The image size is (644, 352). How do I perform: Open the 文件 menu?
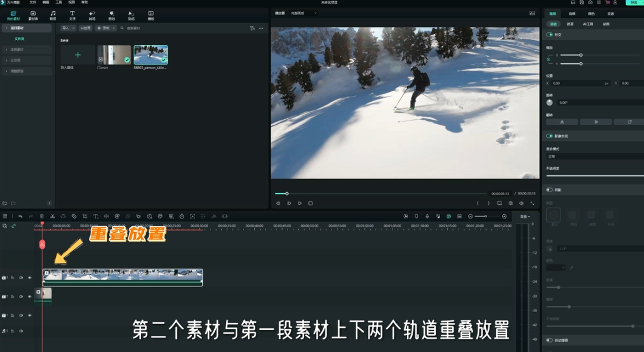tap(33, 2)
